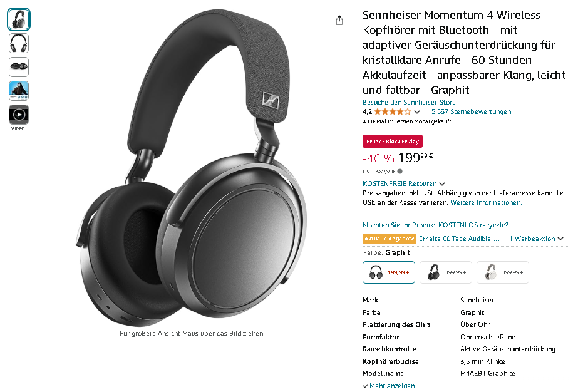Viewport: 578px width, 392px height.
Task: Open Weitere Informationen link
Action: 486,202
